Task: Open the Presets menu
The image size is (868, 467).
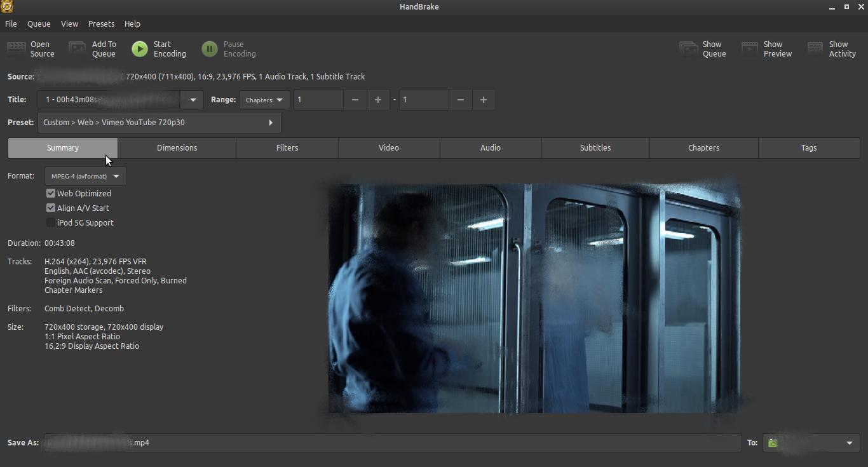Action: 101,24
